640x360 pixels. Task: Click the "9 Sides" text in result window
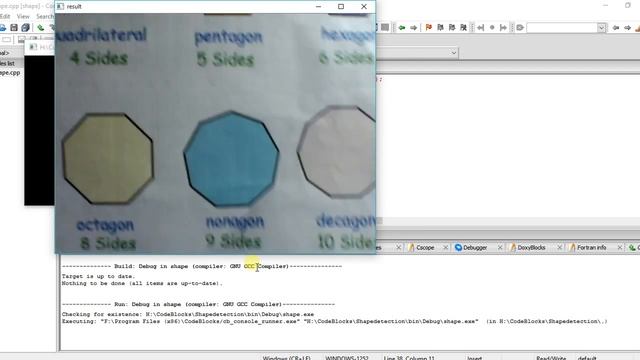click(x=233, y=241)
